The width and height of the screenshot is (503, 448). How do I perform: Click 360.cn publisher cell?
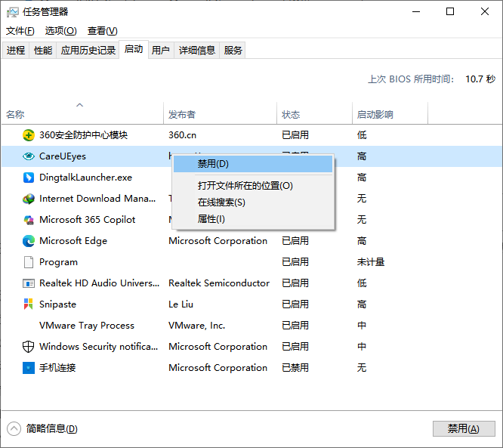(x=182, y=135)
